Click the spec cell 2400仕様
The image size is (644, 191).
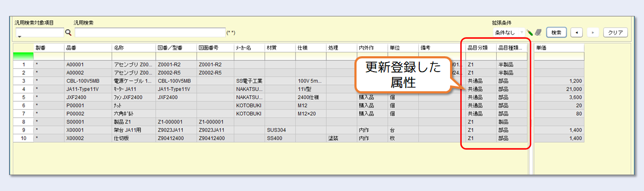[x=311, y=98]
